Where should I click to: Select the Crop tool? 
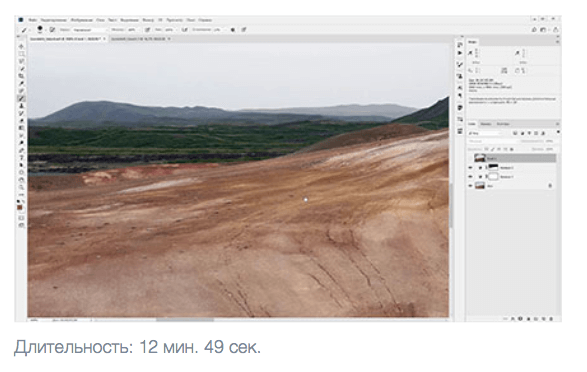[21, 76]
